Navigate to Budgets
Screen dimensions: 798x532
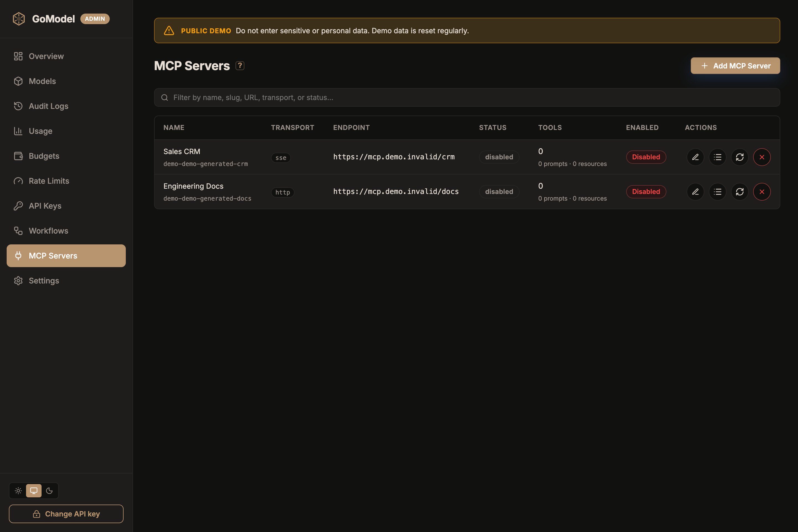tap(66, 156)
